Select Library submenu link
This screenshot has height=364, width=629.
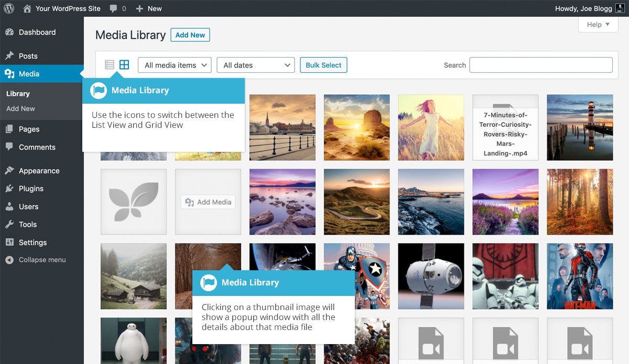pyautogui.click(x=18, y=94)
